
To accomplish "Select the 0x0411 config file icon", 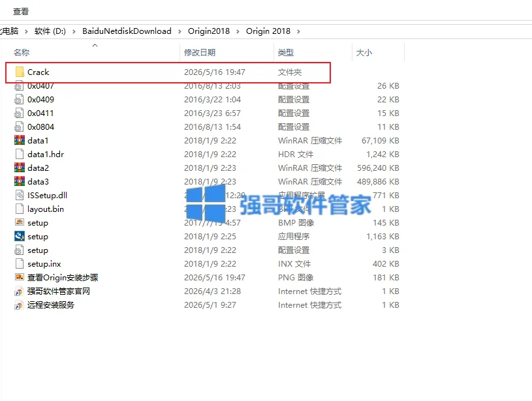I will pos(19,113).
